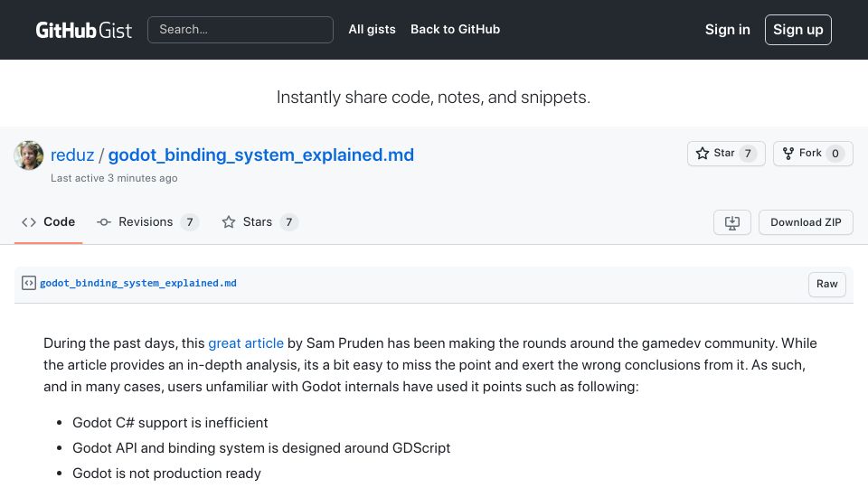View the fork count badge next to Fork
This screenshot has height=488, width=868.
click(835, 154)
